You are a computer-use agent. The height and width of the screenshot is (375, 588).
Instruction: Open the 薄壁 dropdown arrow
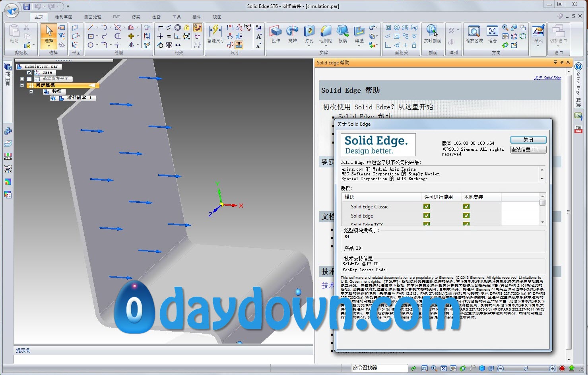click(359, 46)
